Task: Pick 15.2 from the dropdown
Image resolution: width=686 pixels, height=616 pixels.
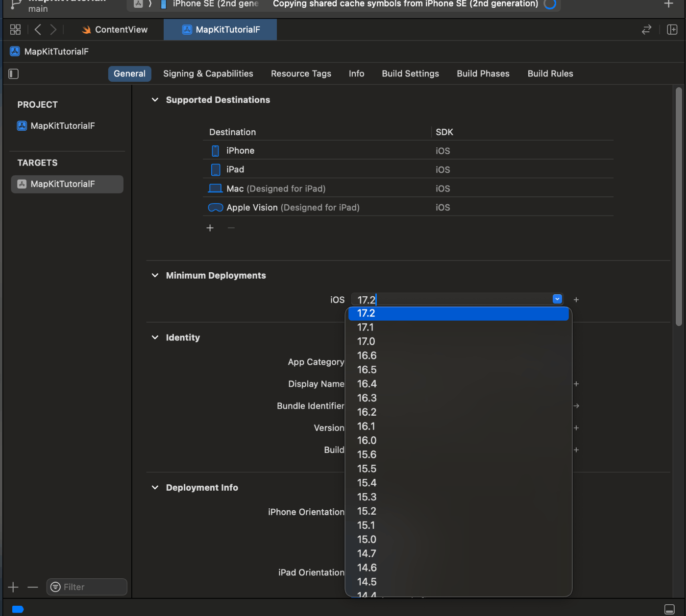Action: (x=459, y=511)
